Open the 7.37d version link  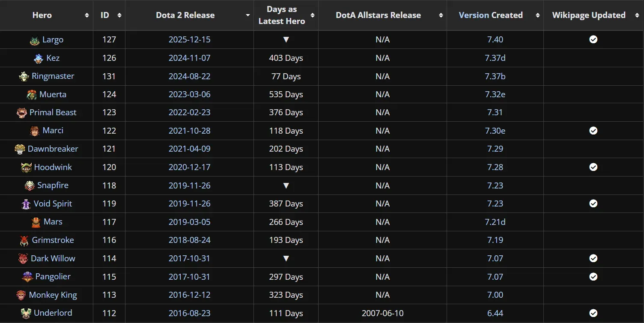click(495, 58)
